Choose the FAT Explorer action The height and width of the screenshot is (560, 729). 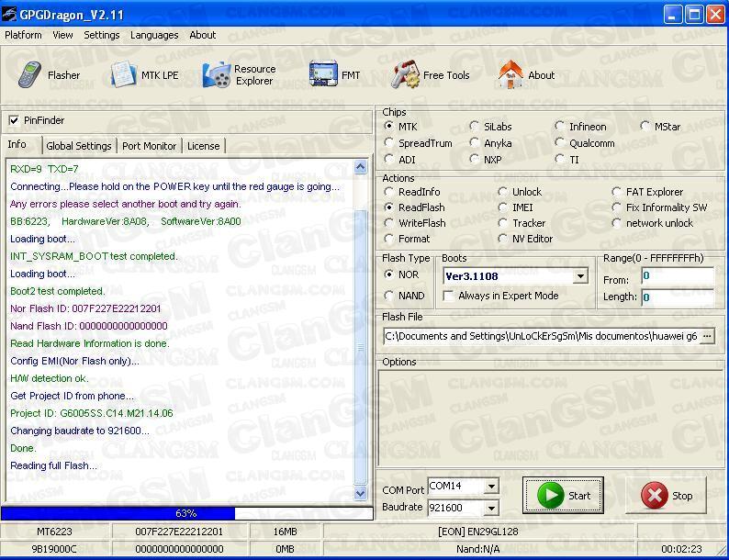[616, 192]
